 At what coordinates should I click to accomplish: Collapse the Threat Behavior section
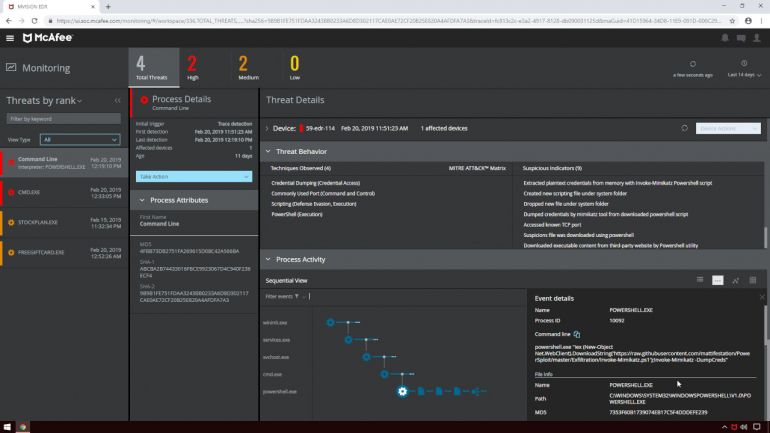click(268, 151)
